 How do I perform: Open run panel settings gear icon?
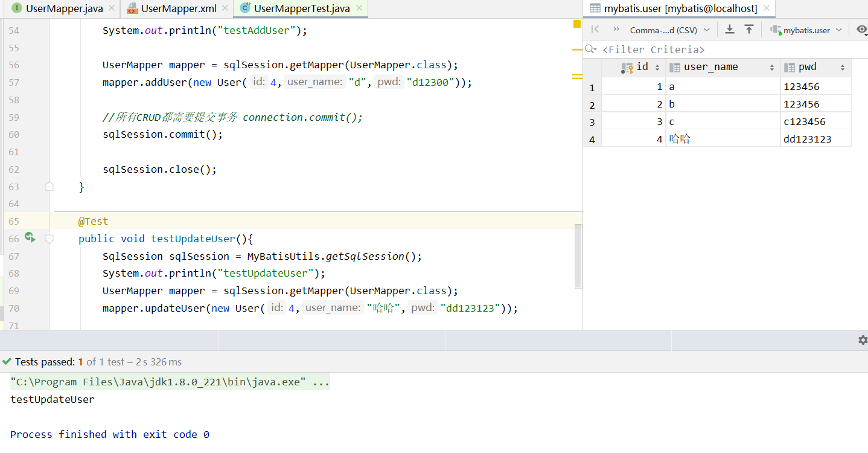pyautogui.click(x=863, y=340)
